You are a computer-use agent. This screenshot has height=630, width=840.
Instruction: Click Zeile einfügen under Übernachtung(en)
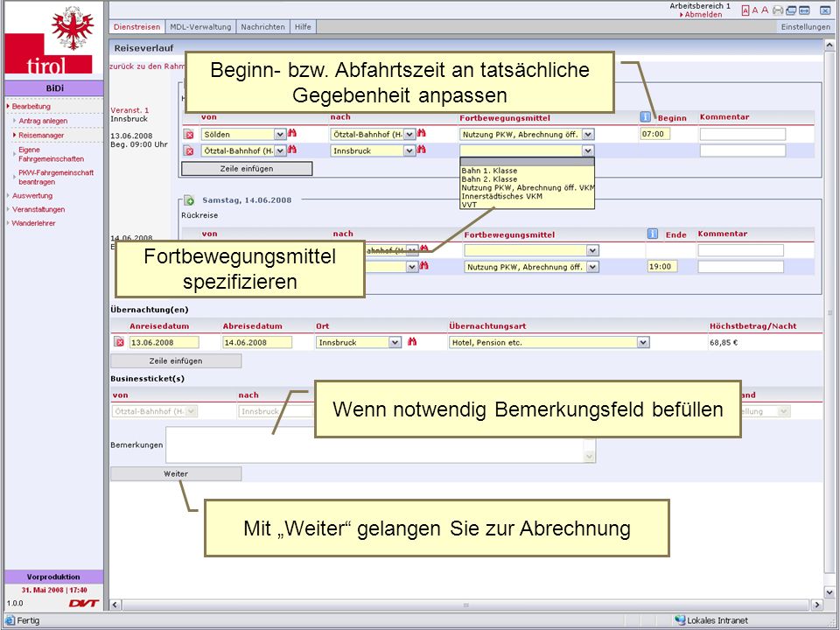click(x=176, y=361)
